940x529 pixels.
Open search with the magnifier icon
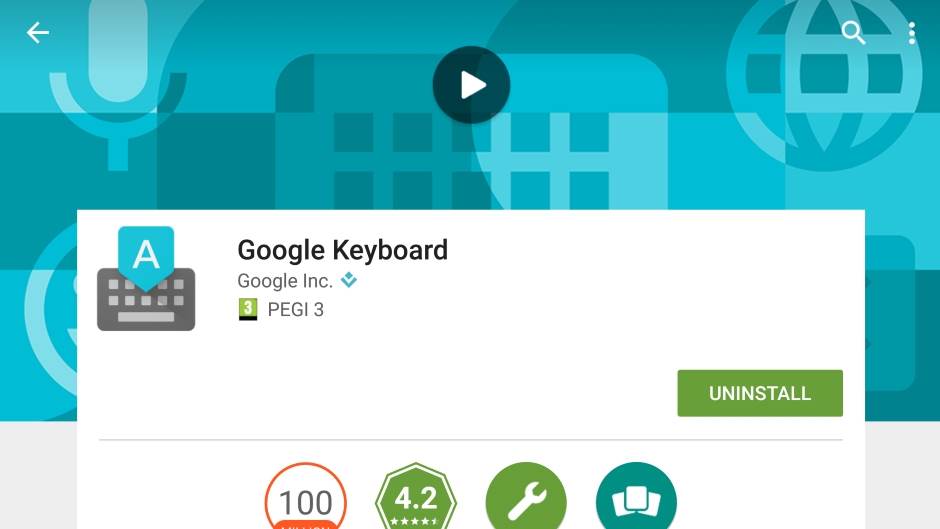[852, 32]
